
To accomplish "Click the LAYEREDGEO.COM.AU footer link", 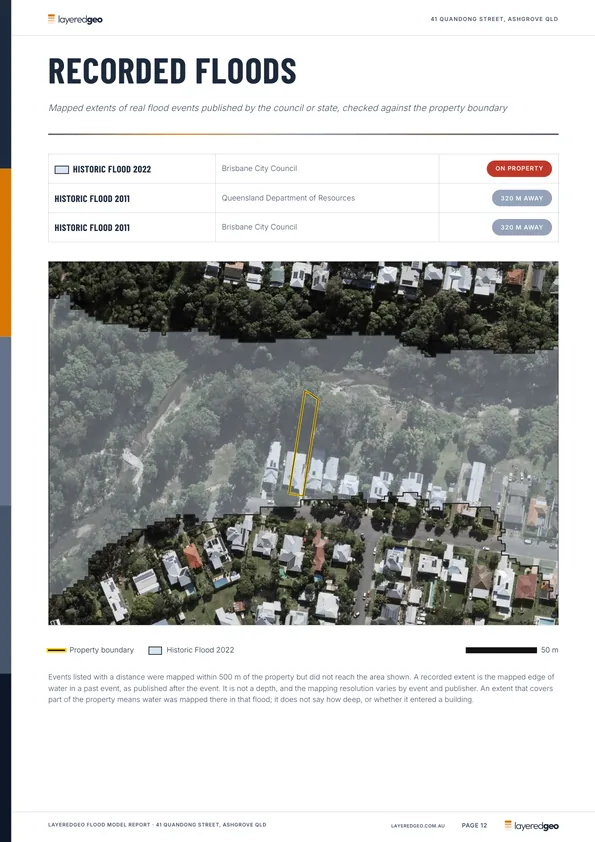I will point(418,826).
